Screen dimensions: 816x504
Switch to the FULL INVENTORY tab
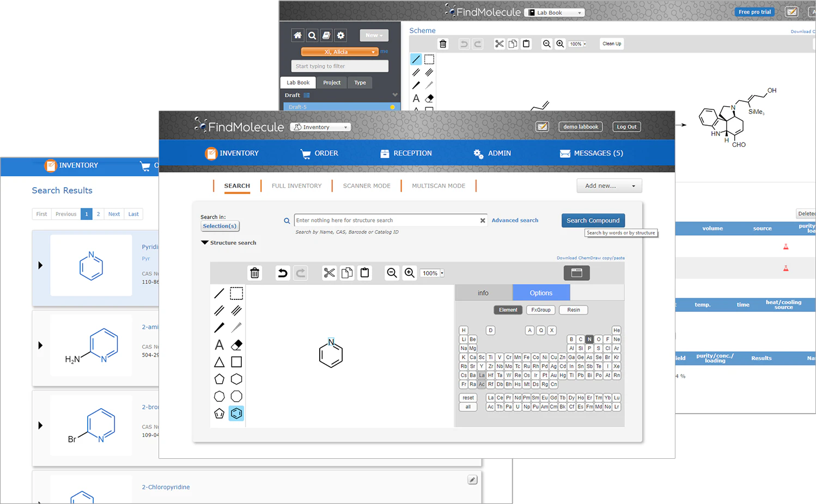point(296,186)
